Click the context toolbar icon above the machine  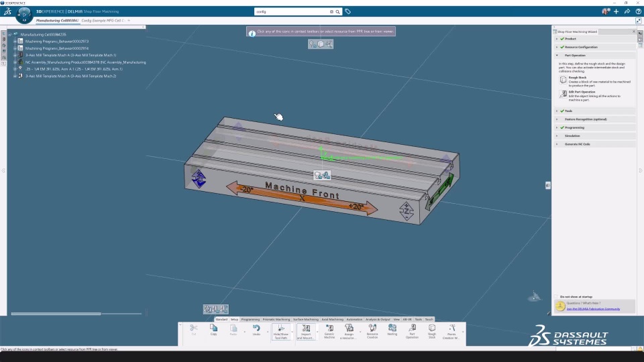(321, 44)
